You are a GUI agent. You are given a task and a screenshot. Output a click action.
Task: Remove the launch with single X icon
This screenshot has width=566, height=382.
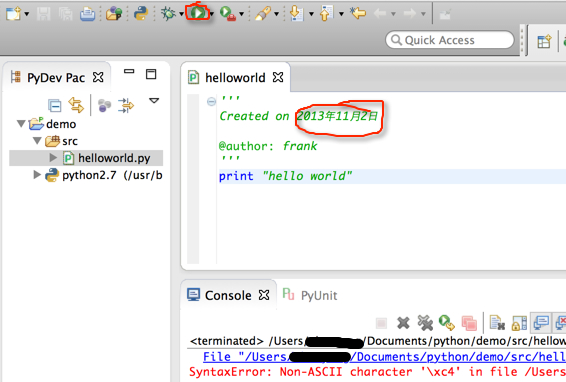click(403, 323)
